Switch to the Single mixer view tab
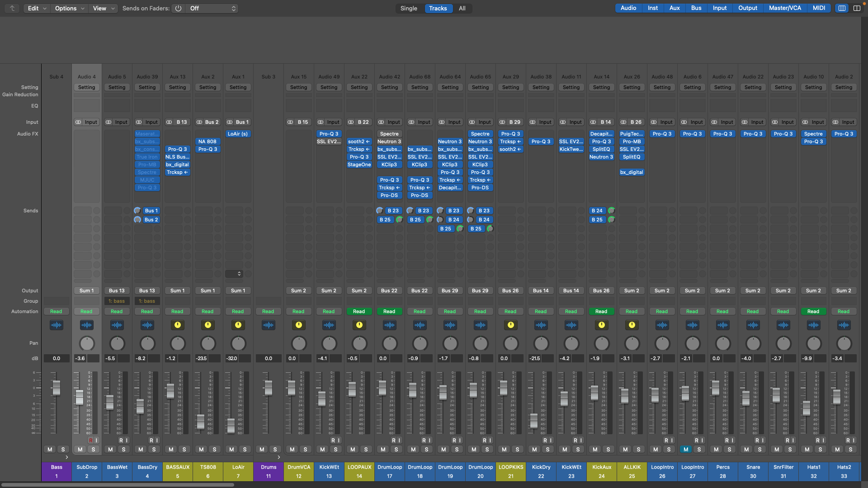 tap(409, 8)
